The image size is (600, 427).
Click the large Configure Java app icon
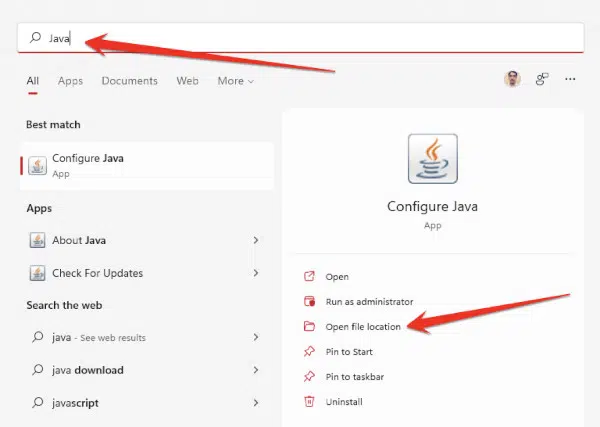pos(432,158)
